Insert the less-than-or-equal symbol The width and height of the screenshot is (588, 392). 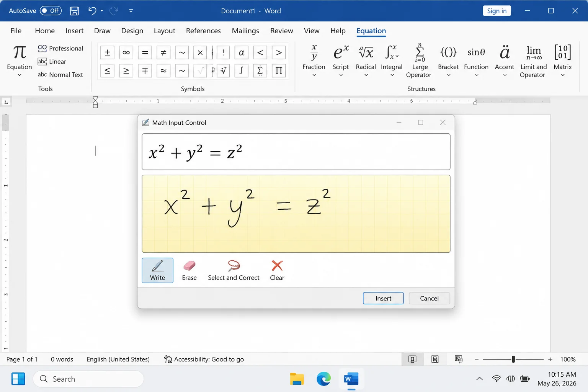[x=108, y=71]
